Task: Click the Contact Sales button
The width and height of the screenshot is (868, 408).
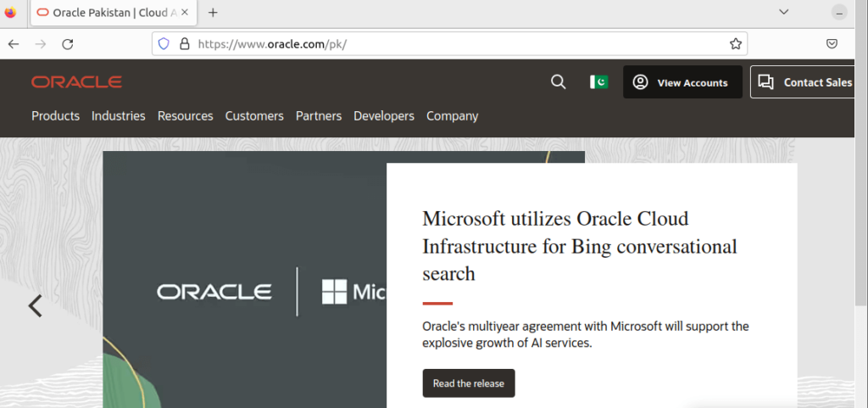Action: pyautogui.click(x=805, y=82)
